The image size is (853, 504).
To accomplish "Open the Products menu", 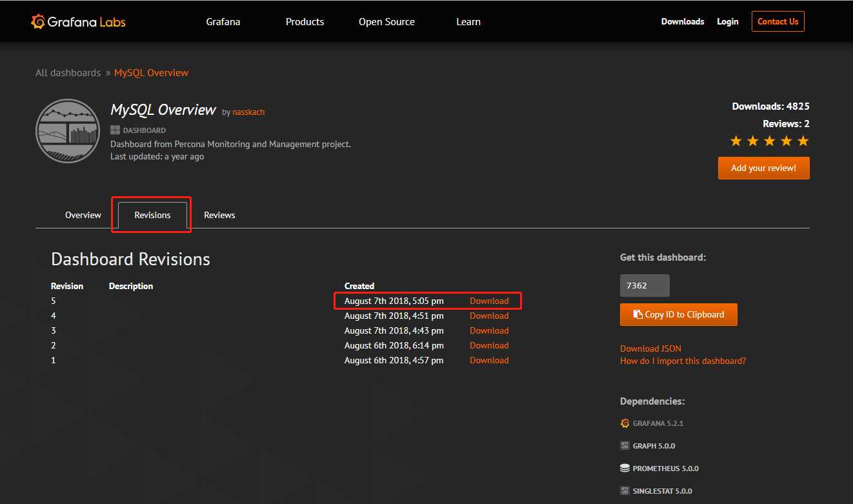I will click(x=305, y=21).
